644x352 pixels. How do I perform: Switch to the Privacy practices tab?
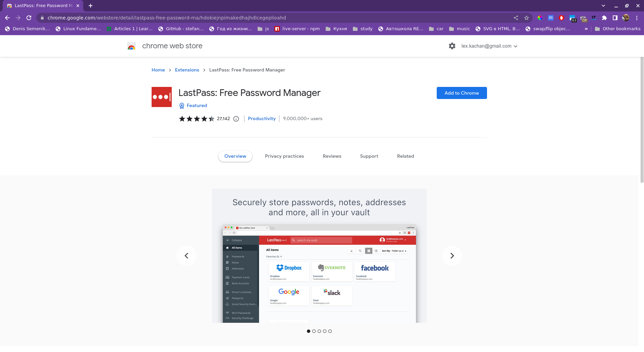pyautogui.click(x=284, y=156)
